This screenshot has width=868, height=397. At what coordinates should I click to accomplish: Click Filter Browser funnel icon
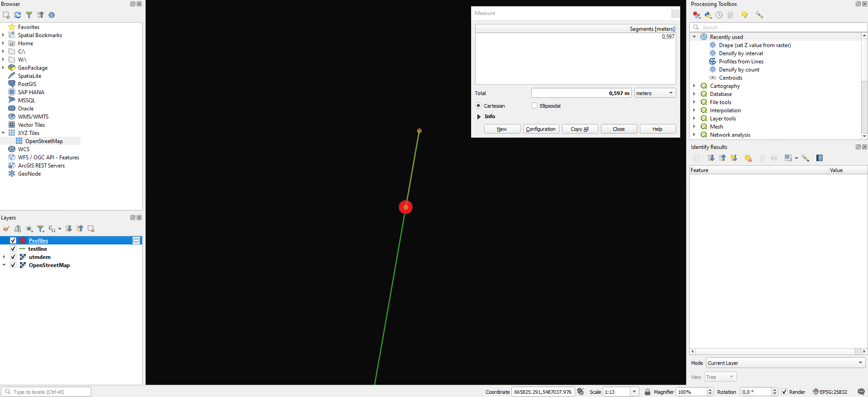pyautogui.click(x=29, y=15)
